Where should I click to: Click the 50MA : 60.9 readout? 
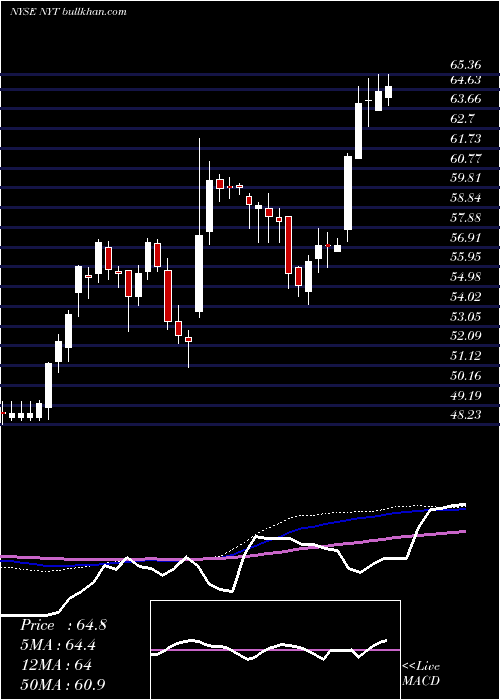63,685
